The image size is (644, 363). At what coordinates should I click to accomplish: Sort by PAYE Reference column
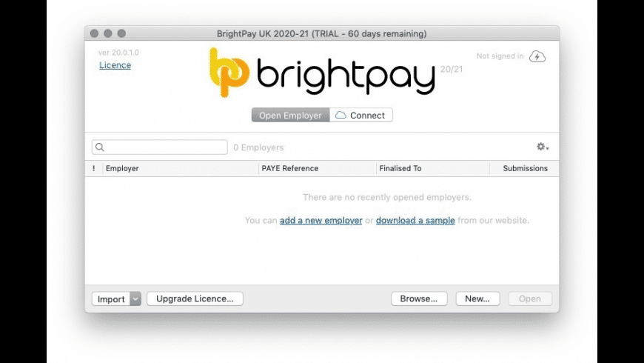pos(317,169)
